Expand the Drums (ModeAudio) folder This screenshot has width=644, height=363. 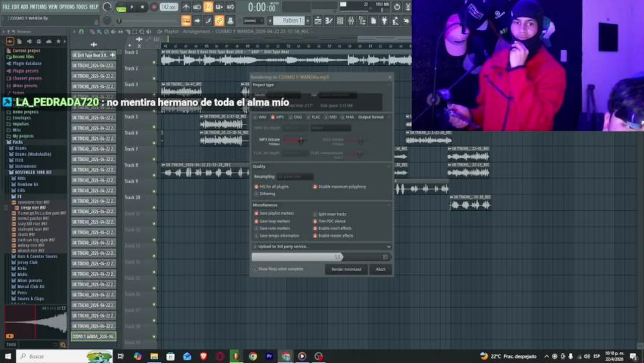tap(32, 154)
